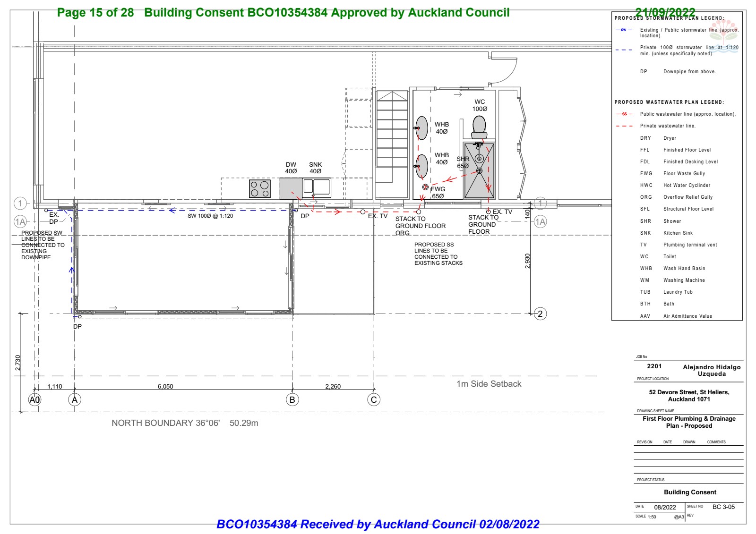
Task: Select the Plumbing terminal vent legend entry
Action: click(679, 245)
